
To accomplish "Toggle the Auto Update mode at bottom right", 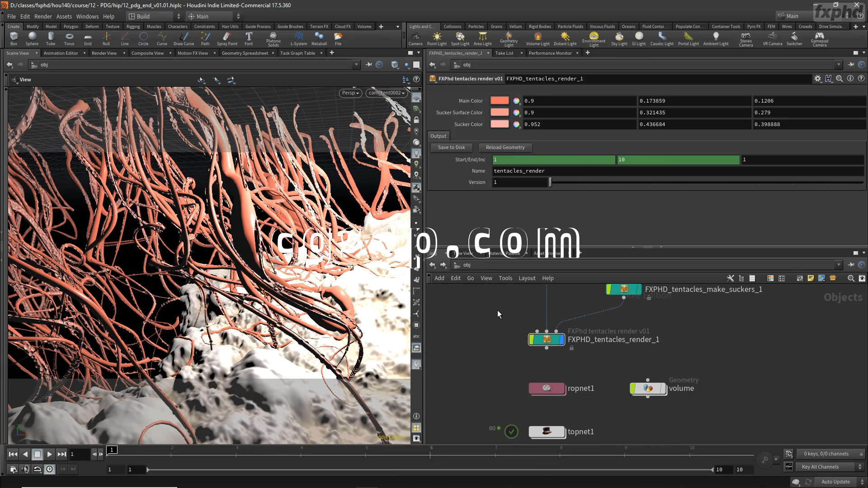I will (835, 482).
